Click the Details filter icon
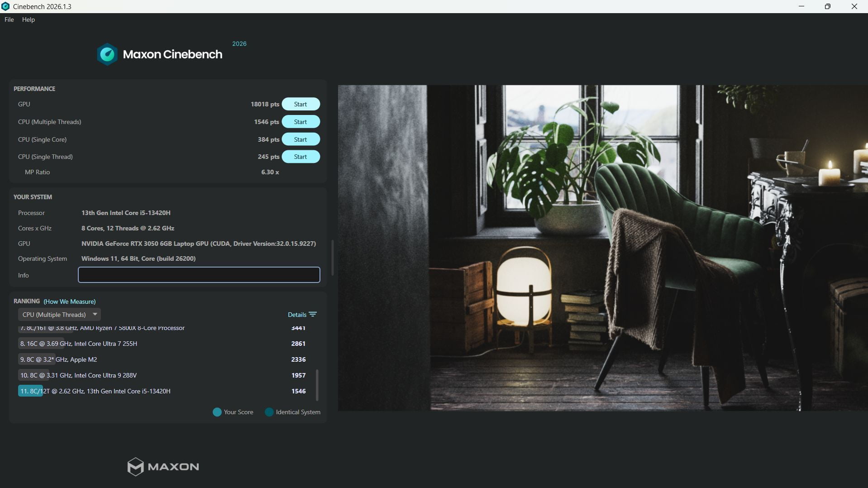The image size is (868, 488). click(313, 315)
